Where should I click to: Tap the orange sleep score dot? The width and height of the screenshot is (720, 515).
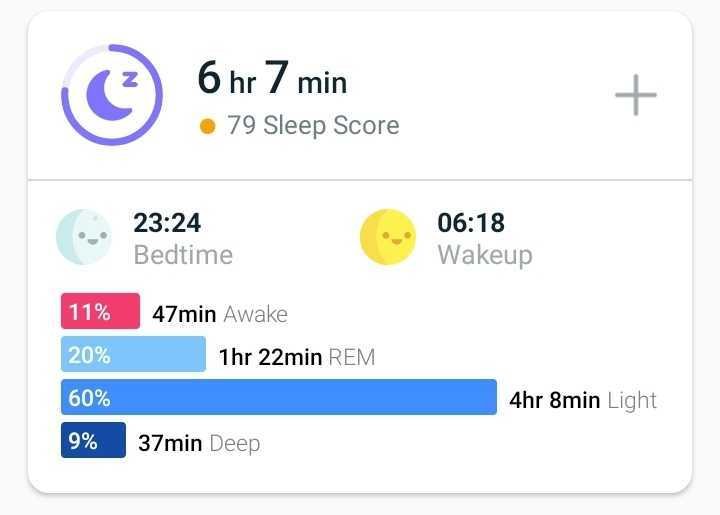(x=208, y=126)
